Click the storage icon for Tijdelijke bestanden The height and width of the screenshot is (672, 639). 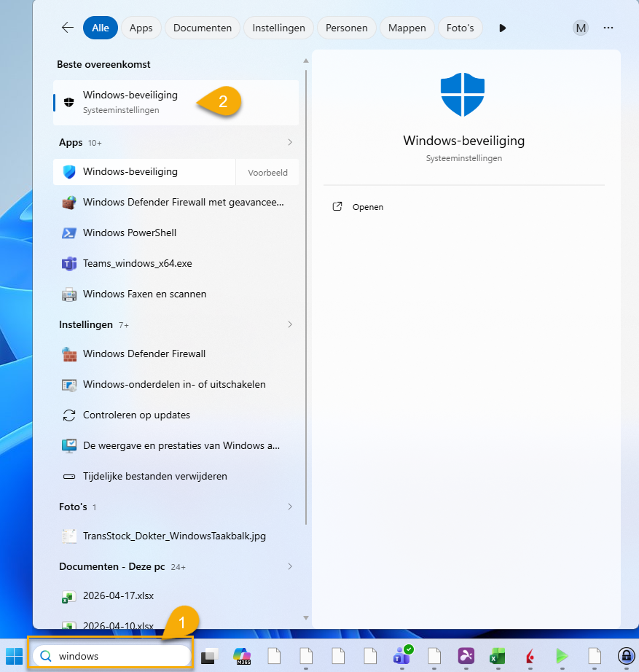coord(69,477)
